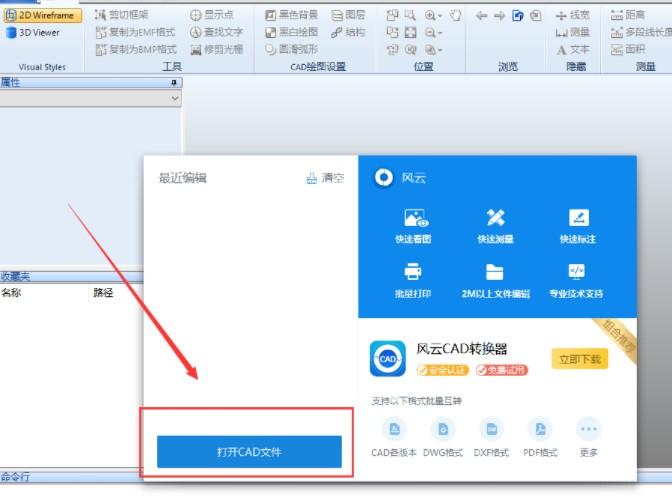Click the 收藏夹 favorites panel header

[x=72, y=277]
